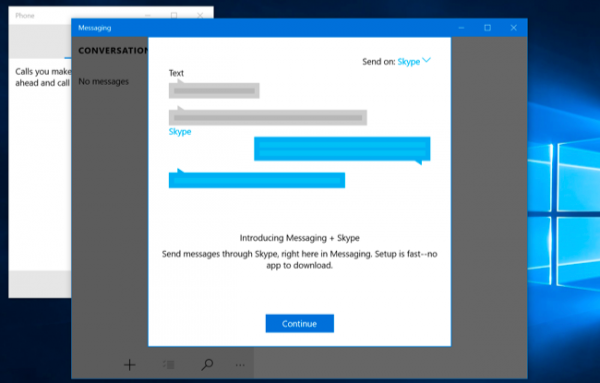Click the Introducing Messaging + Skype heading
The image size is (600, 383).
coord(300,238)
